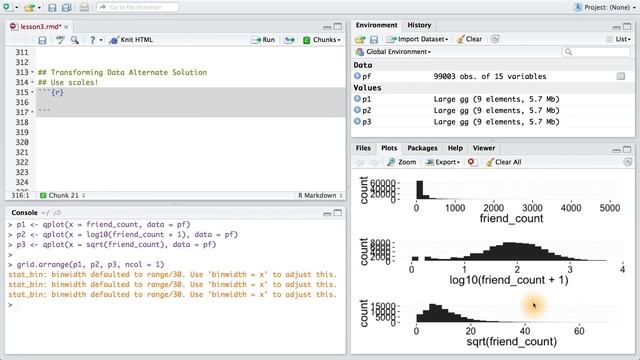Switch to the Viewer tab
The height and width of the screenshot is (360, 640).
[484, 148]
